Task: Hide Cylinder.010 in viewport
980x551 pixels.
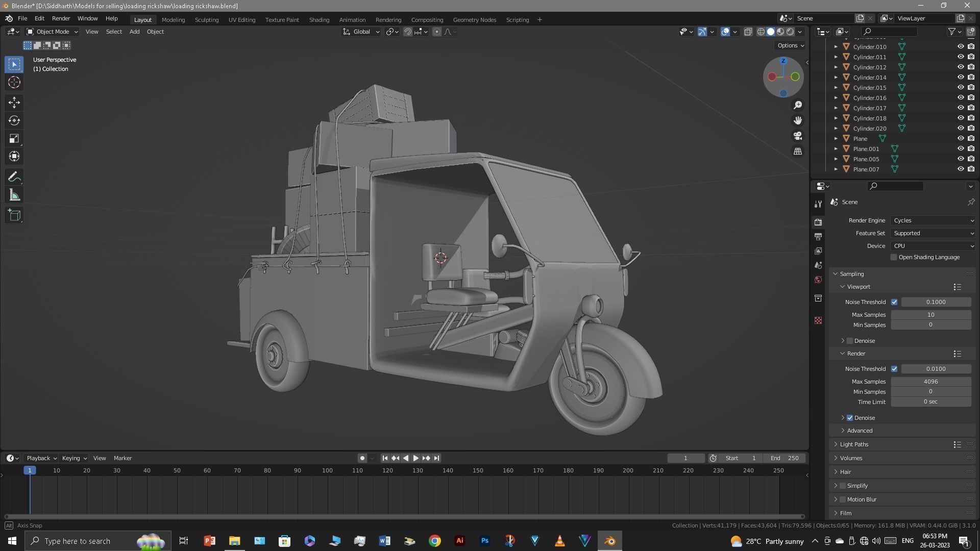Action: click(961, 46)
